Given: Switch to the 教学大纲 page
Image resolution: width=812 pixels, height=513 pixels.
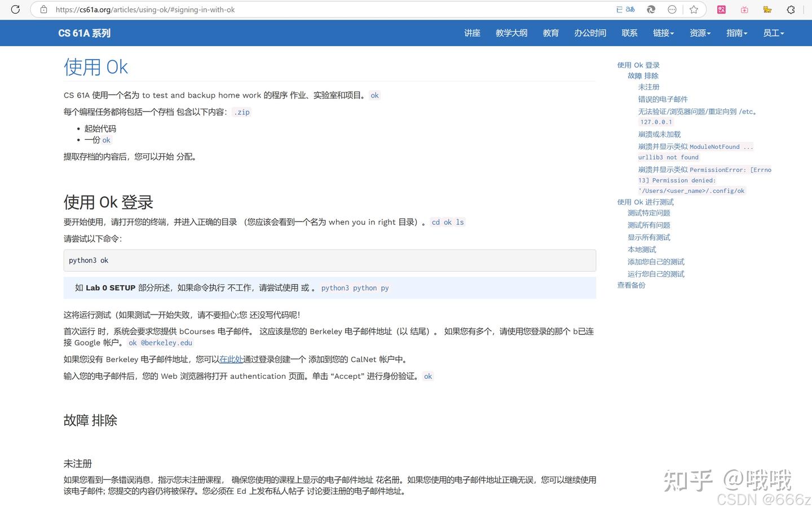Looking at the screenshot, I should point(511,33).
